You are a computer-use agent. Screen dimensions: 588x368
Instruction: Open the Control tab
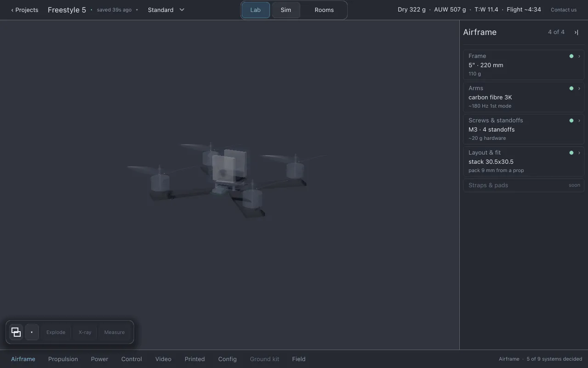(131, 359)
